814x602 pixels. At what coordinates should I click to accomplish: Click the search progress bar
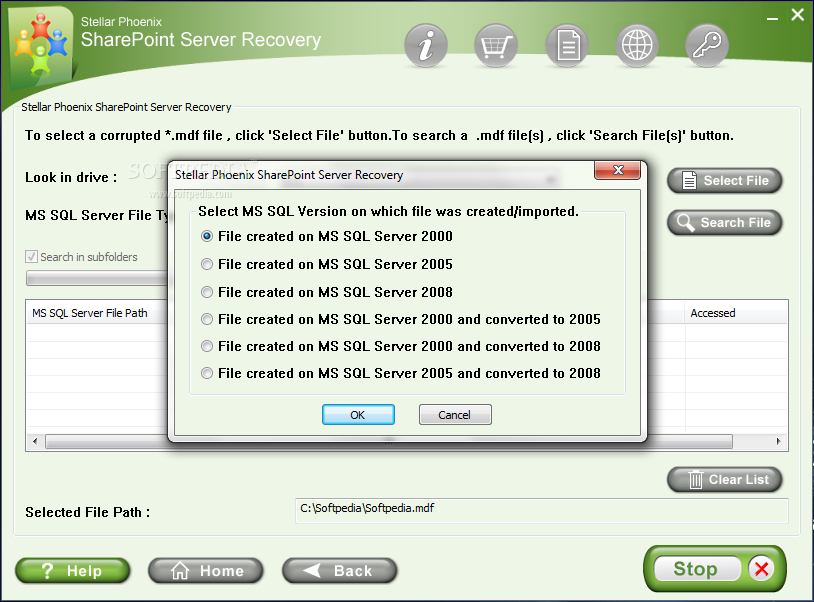[x=97, y=278]
